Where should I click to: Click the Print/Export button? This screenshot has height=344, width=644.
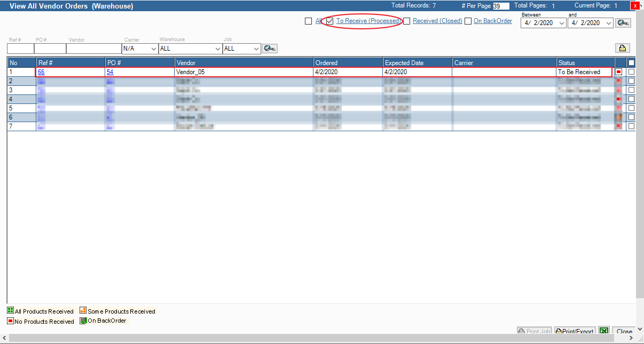575,332
